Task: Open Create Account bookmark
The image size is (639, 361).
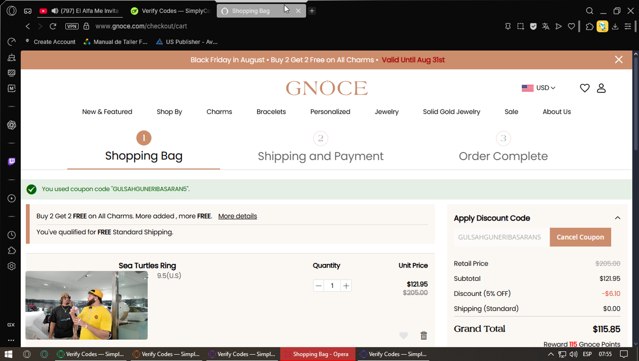Action: [x=50, y=42]
